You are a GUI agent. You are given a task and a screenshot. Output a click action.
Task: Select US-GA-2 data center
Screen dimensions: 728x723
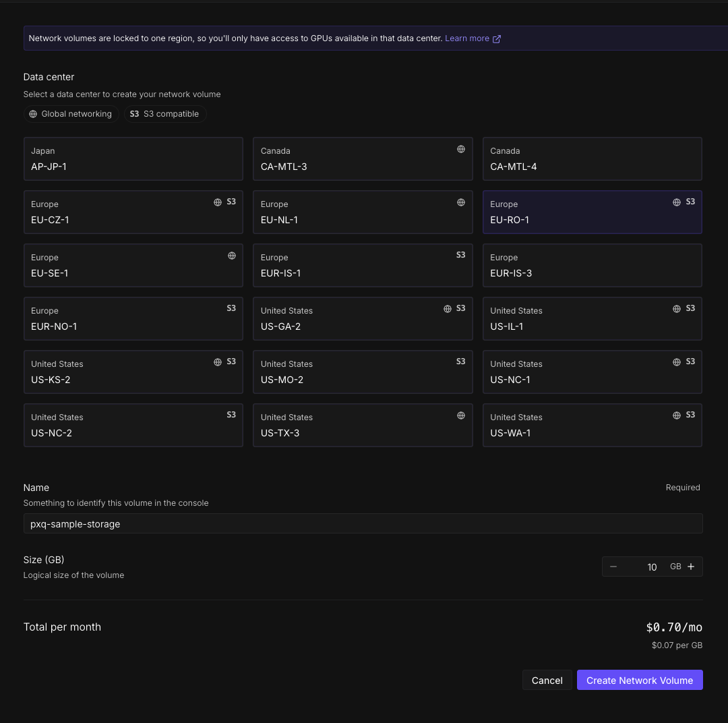pyautogui.click(x=363, y=319)
